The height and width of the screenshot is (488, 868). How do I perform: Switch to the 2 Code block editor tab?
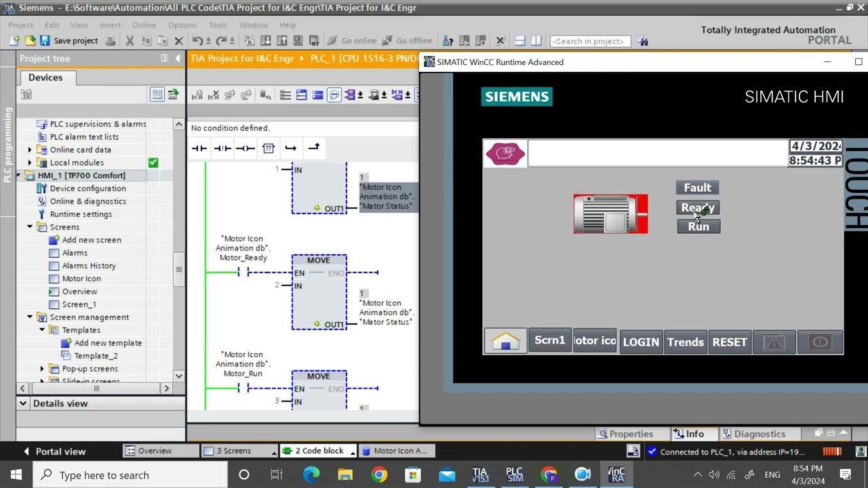click(x=319, y=451)
